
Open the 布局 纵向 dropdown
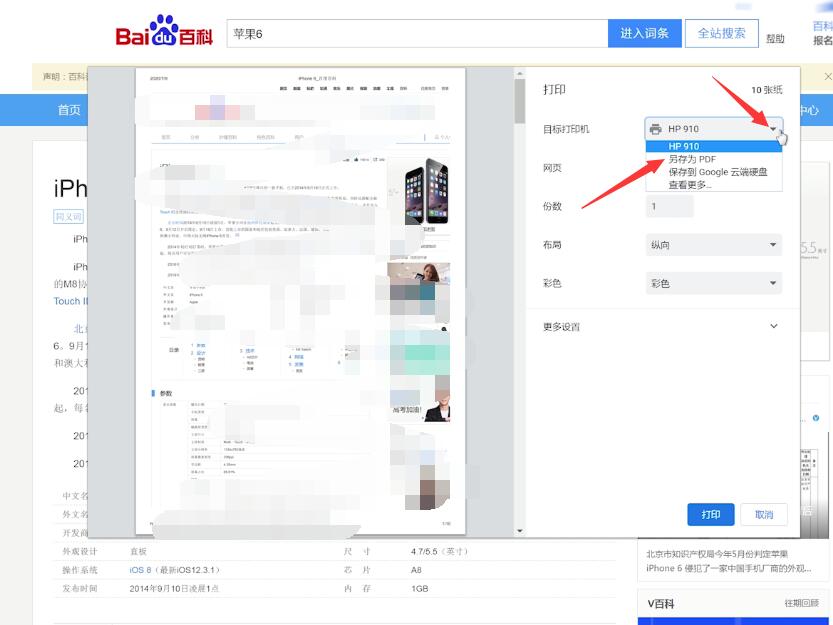pyautogui.click(x=713, y=244)
